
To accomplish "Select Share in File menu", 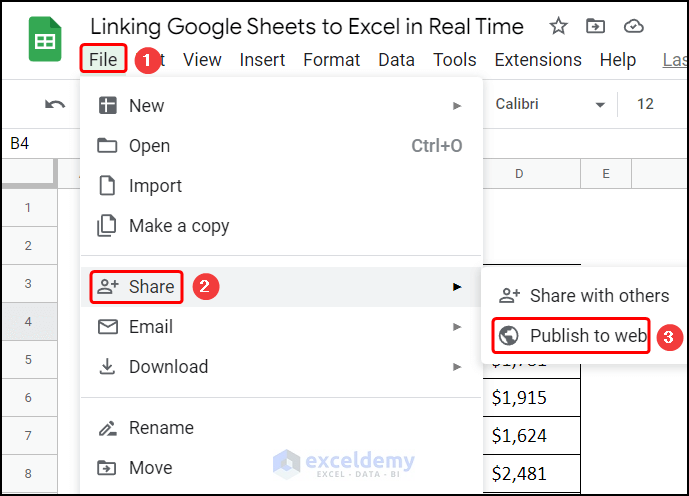I will click(281, 287).
